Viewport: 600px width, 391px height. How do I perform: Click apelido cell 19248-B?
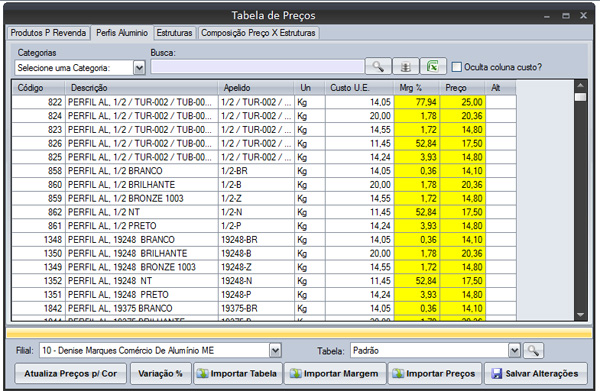(x=256, y=253)
